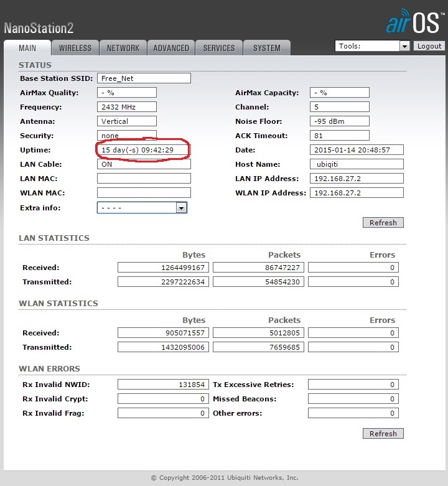Click Refresh under the Status section
Image resolution: width=448 pixels, height=486 pixels.
[x=383, y=223]
